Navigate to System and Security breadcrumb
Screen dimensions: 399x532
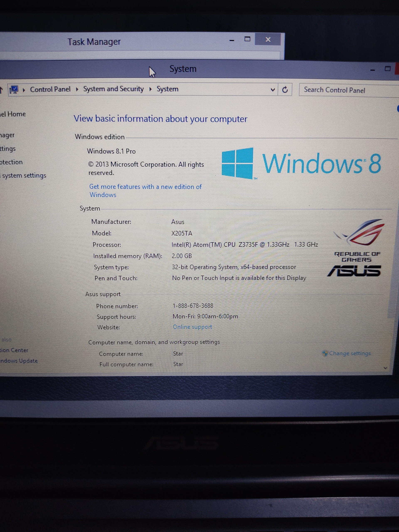point(113,89)
